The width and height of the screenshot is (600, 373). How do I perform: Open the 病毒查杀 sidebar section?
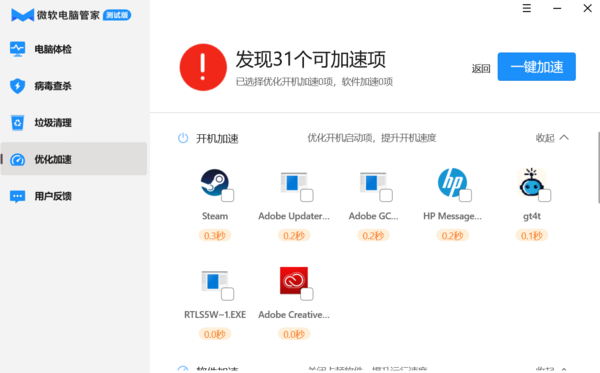click(73, 86)
